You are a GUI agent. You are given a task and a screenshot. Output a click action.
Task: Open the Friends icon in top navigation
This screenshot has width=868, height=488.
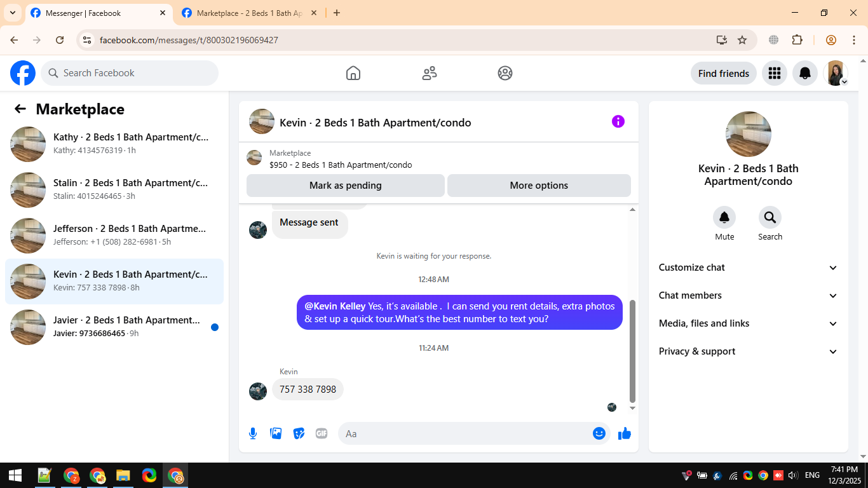430,73
